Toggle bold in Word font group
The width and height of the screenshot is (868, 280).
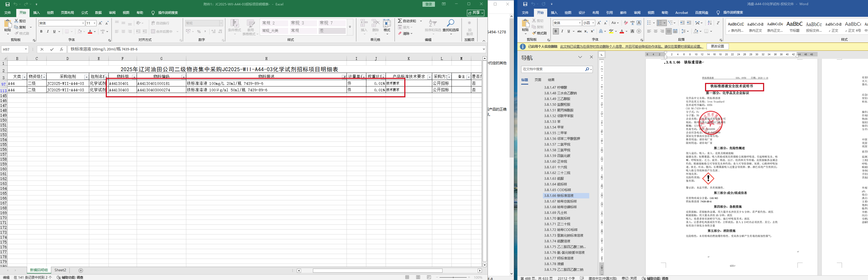(x=556, y=31)
